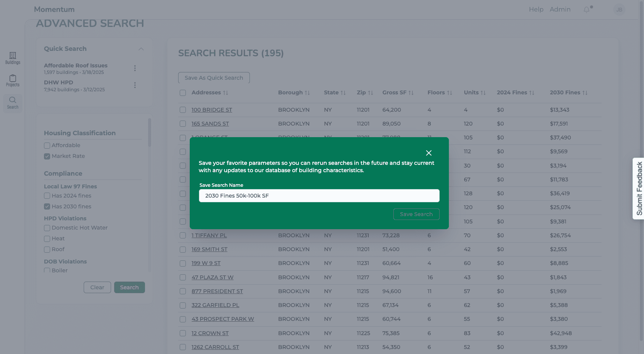The height and width of the screenshot is (354, 644).
Task: Check the Heat violations box
Action: (x=47, y=239)
